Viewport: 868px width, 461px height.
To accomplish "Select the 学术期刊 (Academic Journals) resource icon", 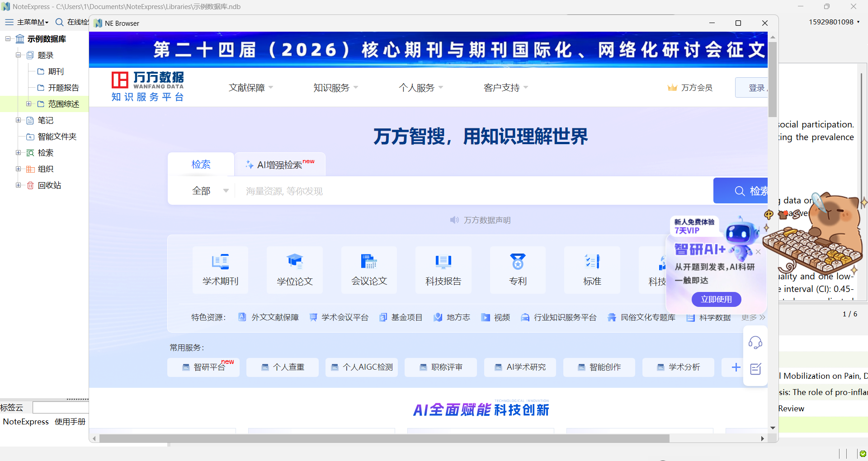I will tap(220, 269).
